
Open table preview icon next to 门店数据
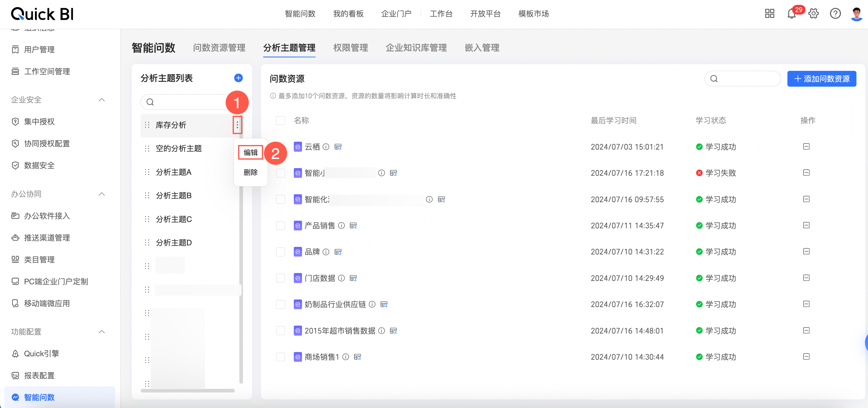[x=353, y=278]
